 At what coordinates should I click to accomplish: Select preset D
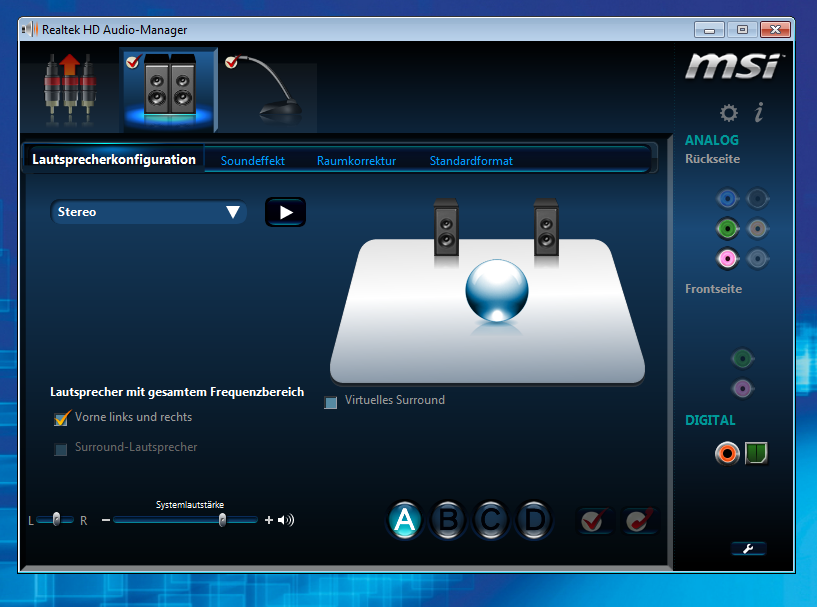[x=534, y=520]
